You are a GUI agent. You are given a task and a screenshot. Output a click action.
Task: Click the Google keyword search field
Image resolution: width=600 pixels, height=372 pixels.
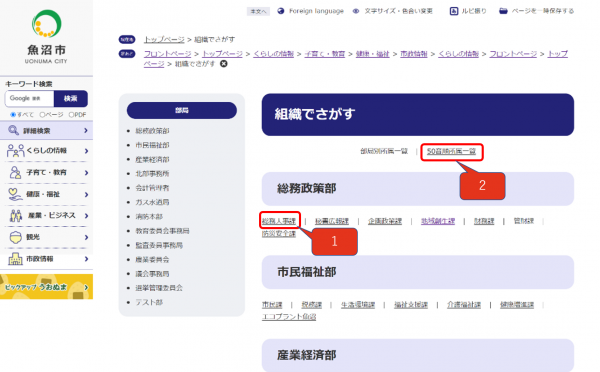tap(29, 98)
